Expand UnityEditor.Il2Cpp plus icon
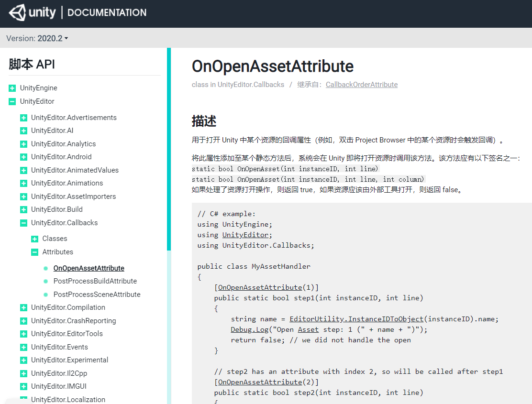This screenshot has height=404, width=532. click(23, 373)
